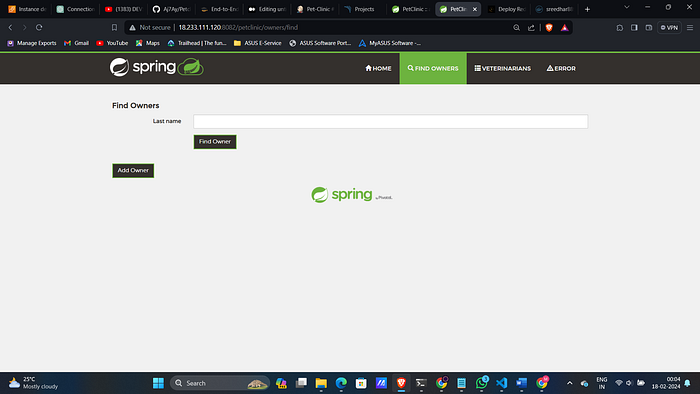Viewport: 700px width, 394px height.
Task: Open the YouTube bookmark
Action: tap(112, 43)
